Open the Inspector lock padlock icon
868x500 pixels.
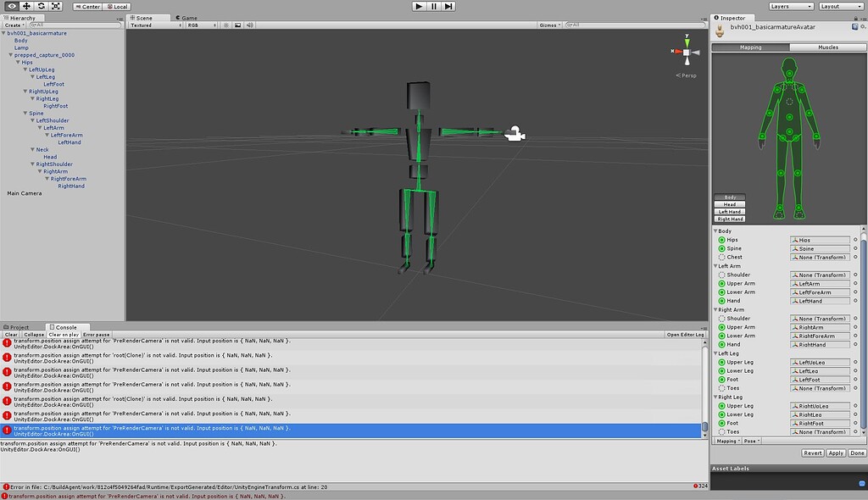tap(855, 18)
